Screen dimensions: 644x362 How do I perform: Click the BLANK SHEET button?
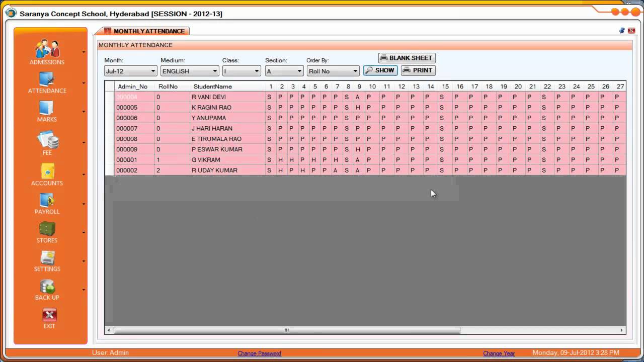point(407,58)
